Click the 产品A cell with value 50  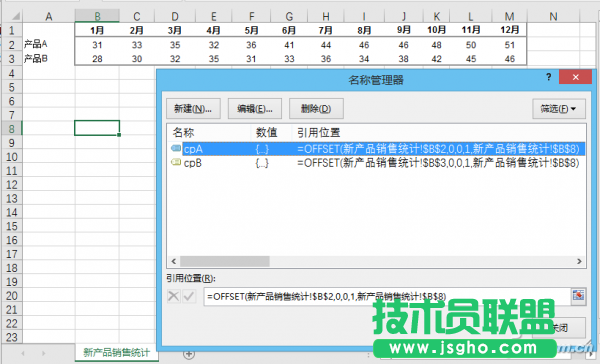[471, 45]
